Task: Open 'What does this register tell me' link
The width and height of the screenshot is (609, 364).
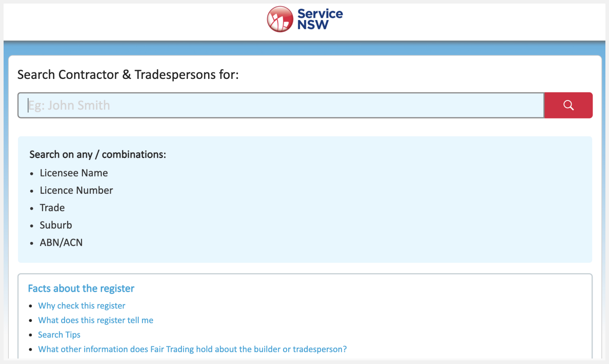Action: [x=96, y=320]
